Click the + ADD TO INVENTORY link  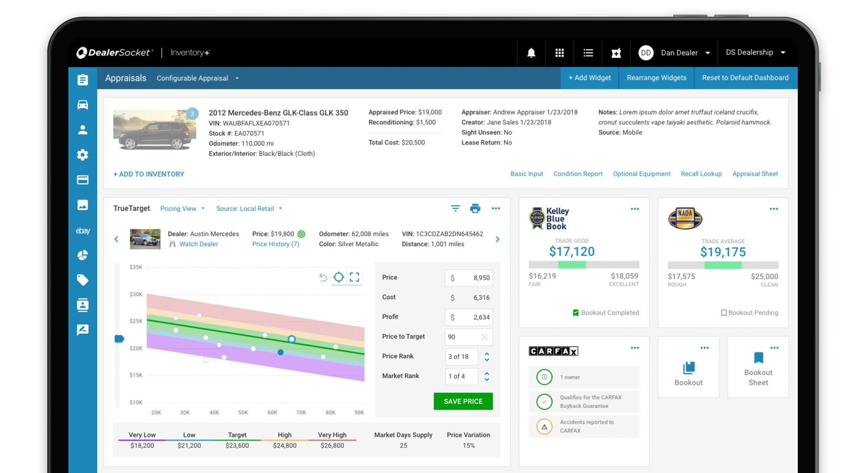pyautogui.click(x=149, y=174)
